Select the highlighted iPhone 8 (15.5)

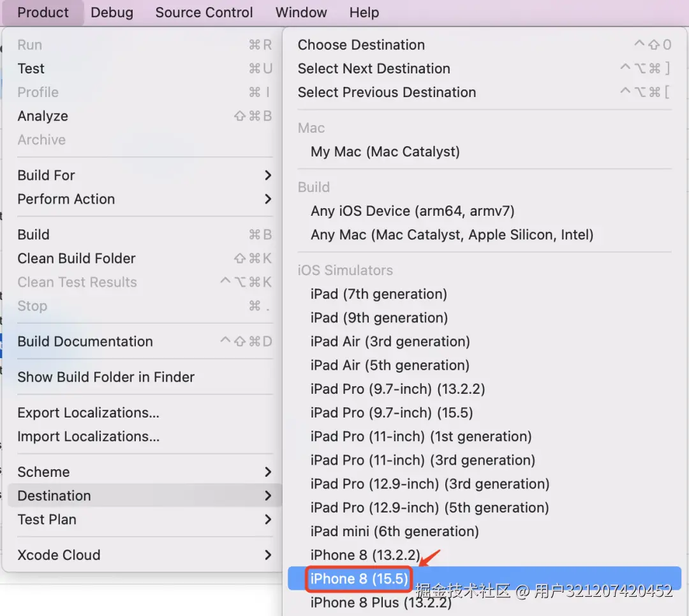[484, 578]
